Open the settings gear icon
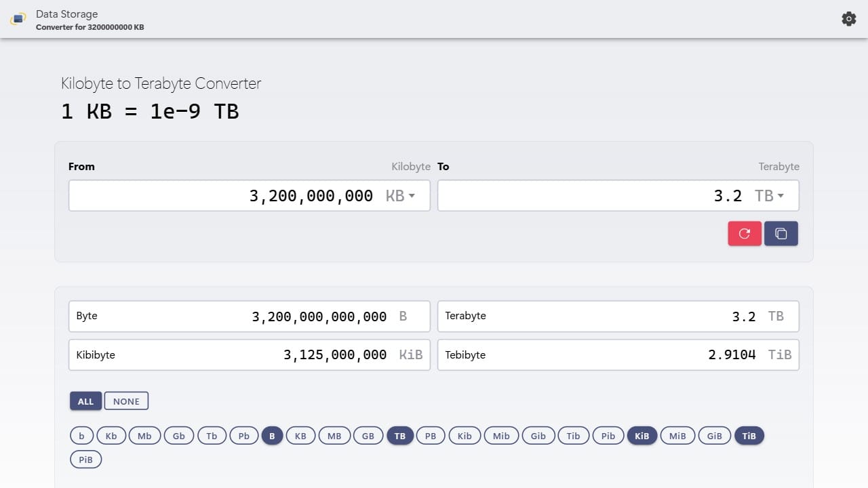The image size is (868, 488). [x=848, y=19]
